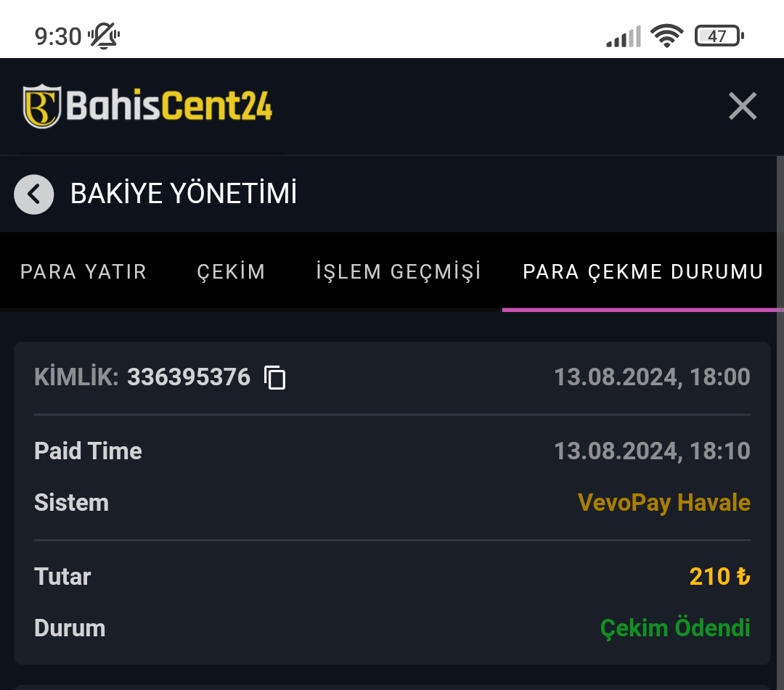Screen dimensions: 784x690
Task: Tap the muted notification bell icon
Action: click(105, 36)
